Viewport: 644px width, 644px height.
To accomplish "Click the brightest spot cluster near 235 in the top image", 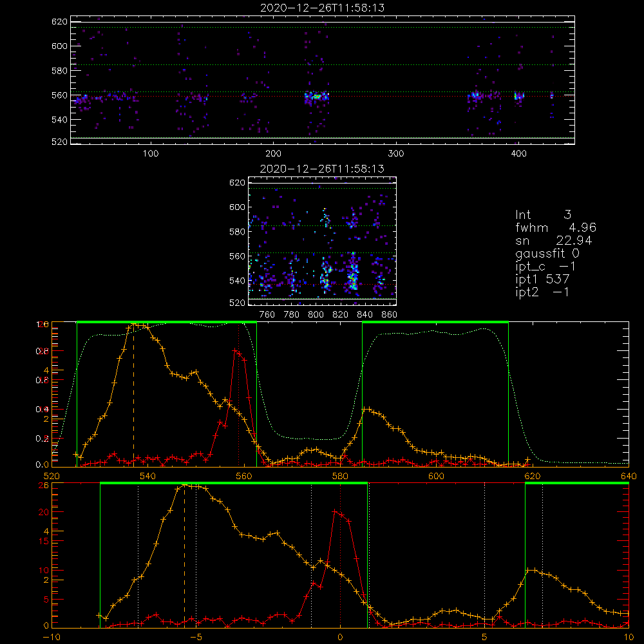I will (x=317, y=97).
